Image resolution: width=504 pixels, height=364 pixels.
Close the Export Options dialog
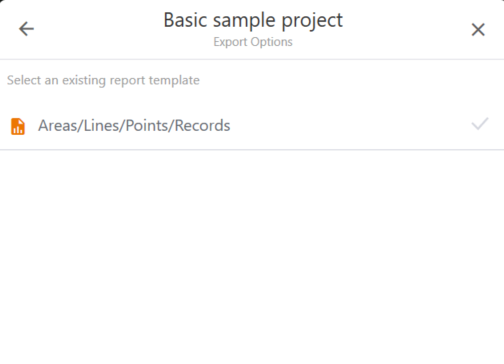click(478, 29)
